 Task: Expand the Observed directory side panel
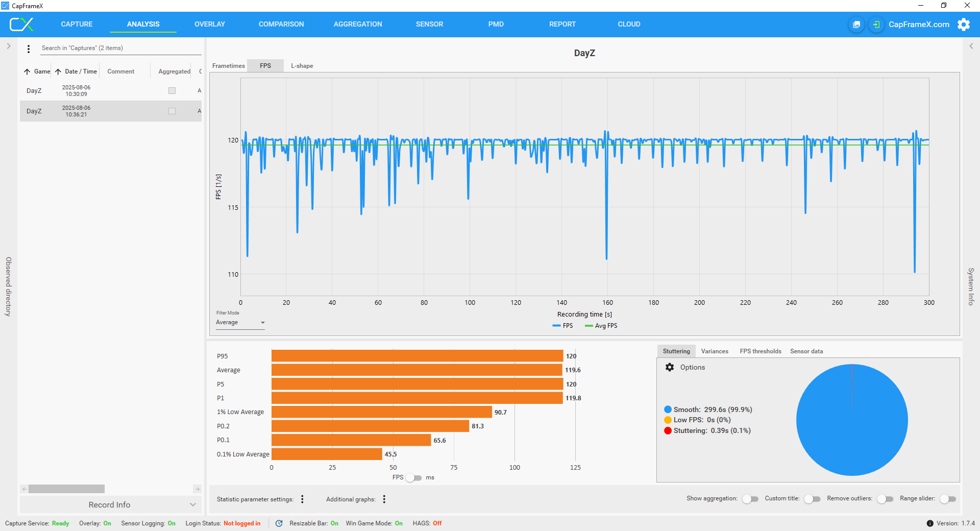pos(8,46)
